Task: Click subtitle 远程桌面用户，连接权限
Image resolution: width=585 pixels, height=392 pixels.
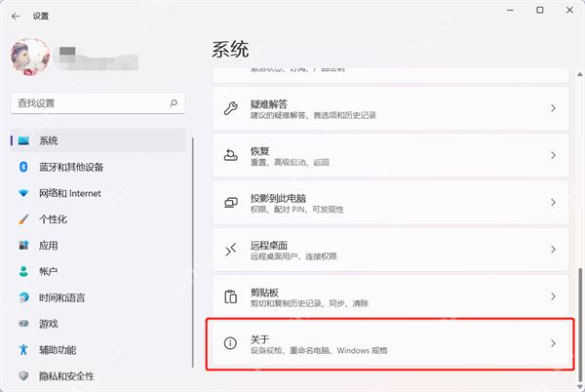Action: tap(293, 256)
